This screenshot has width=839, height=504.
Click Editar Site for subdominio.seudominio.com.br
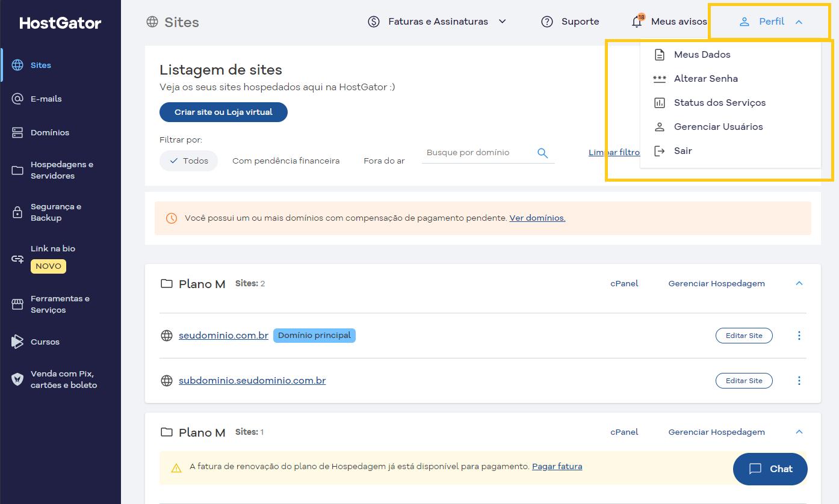click(x=744, y=381)
